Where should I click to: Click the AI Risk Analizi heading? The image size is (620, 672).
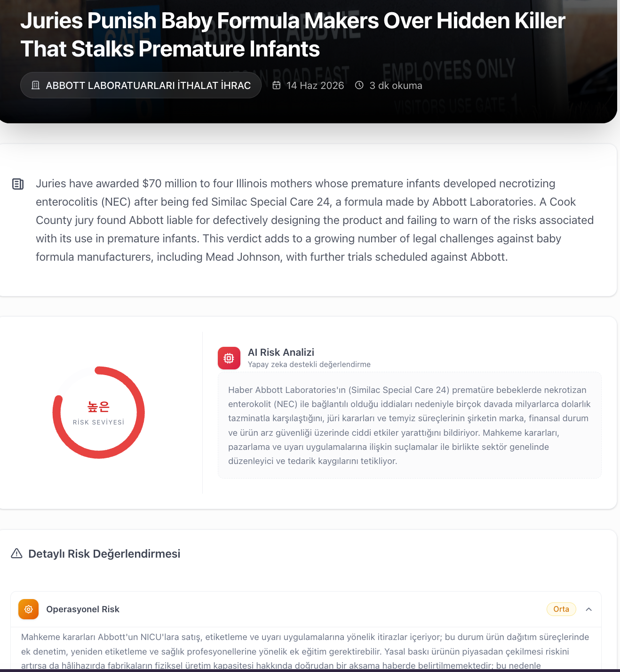[281, 352]
